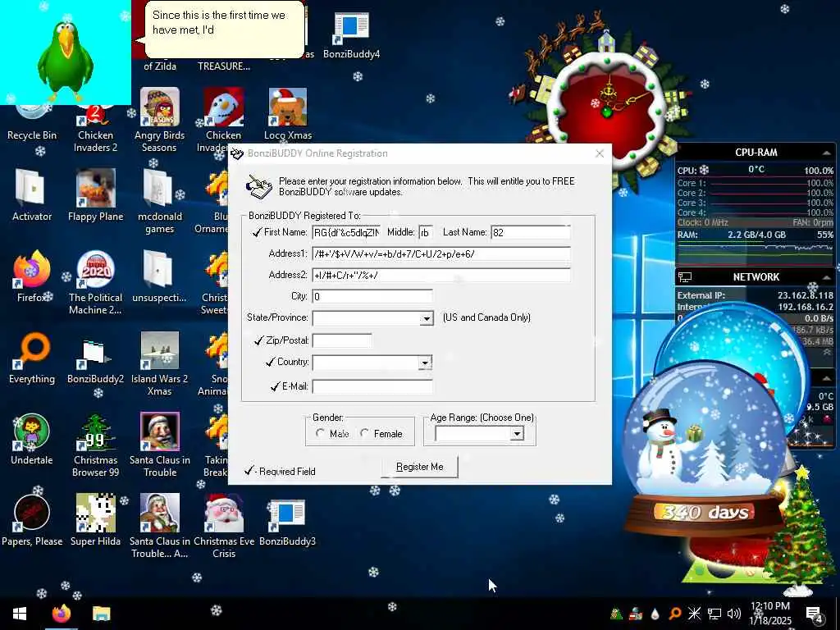Focus the Last Name field containing 82

click(531, 232)
